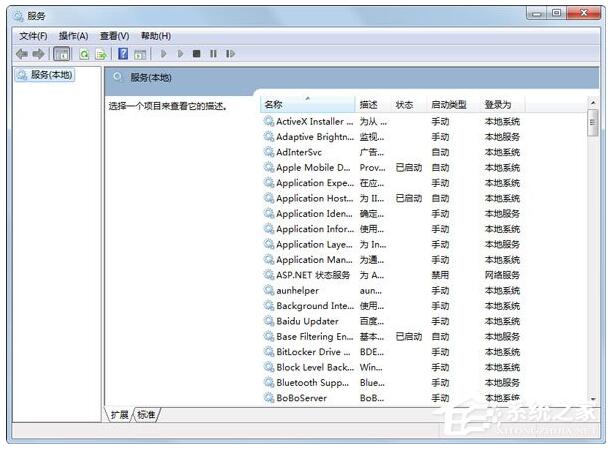The height and width of the screenshot is (449, 611).
Task: Click the 服务(本地) header panel icon
Action: click(x=117, y=77)
